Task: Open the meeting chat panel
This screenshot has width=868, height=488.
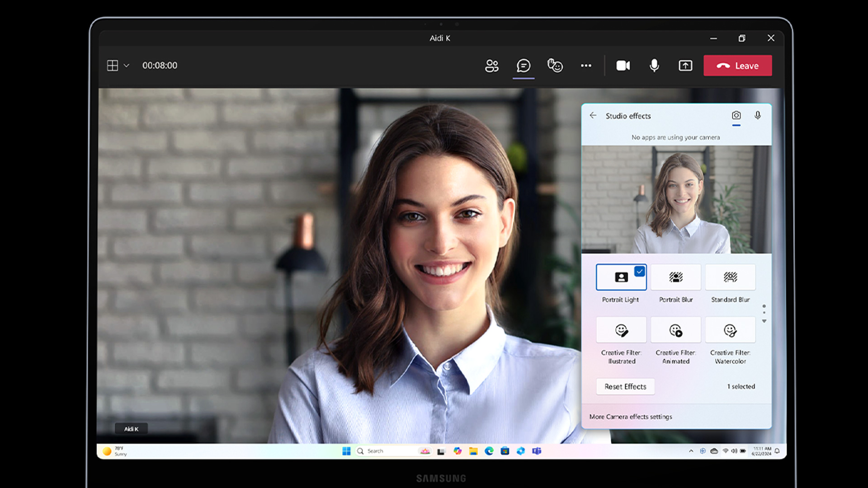Action: click(524, 66)
